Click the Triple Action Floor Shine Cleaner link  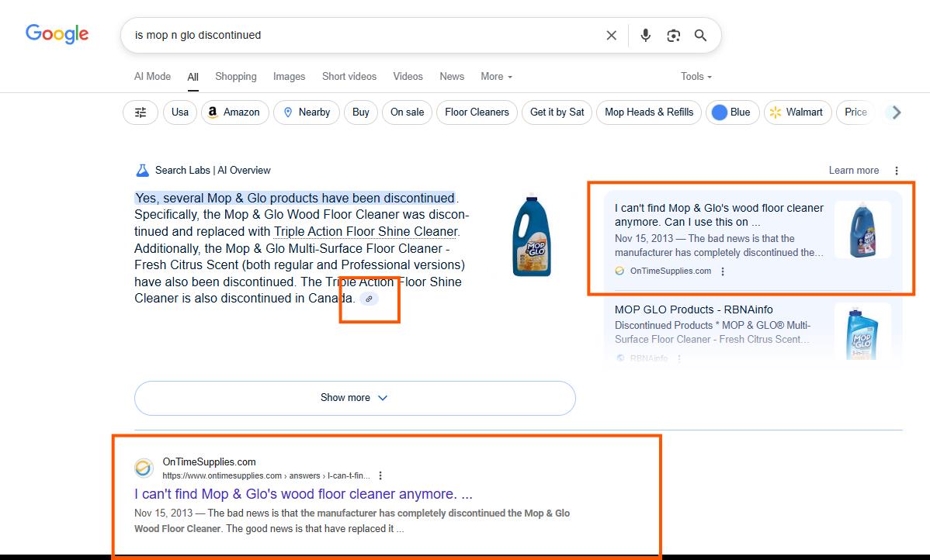(366, 232)
